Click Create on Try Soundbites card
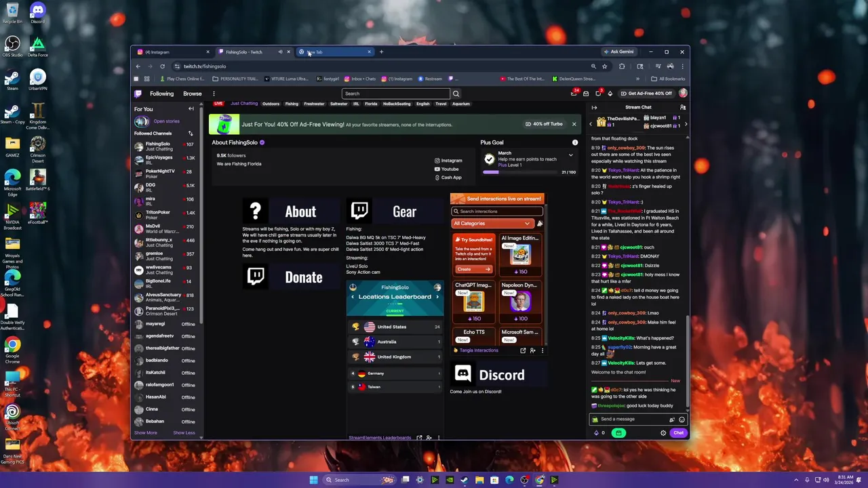Image resolution: width=868 pixels, height=488 pixels. click(x=473, y=269)
